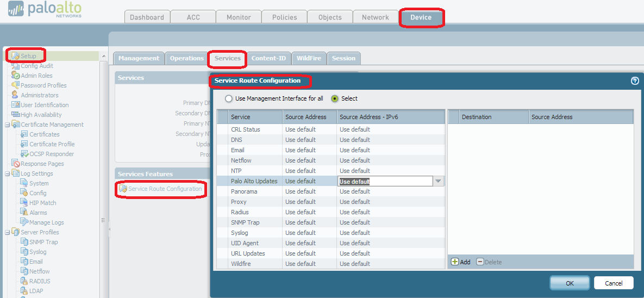Confirm with the OK button
Image resolution: width=644 pixels, height=298 pixels.
(570, 283)
